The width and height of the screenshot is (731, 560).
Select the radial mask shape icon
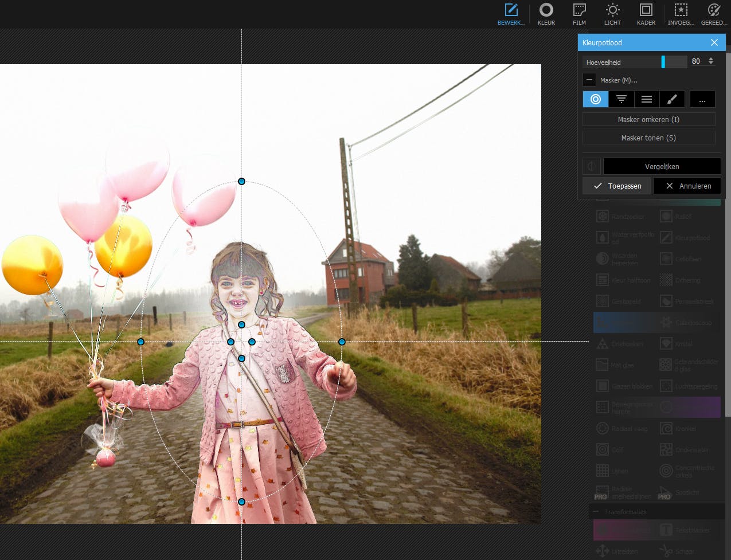click(x=596, y=99)
